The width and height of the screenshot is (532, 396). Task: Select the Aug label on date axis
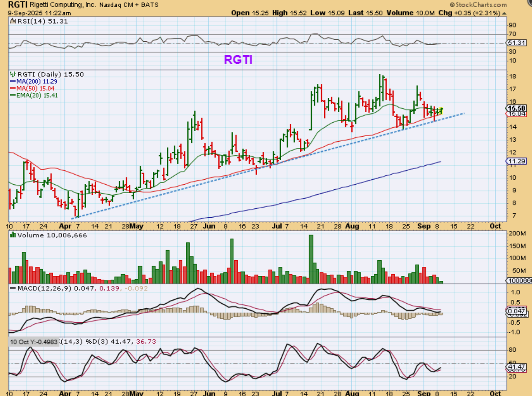[352, 226]
